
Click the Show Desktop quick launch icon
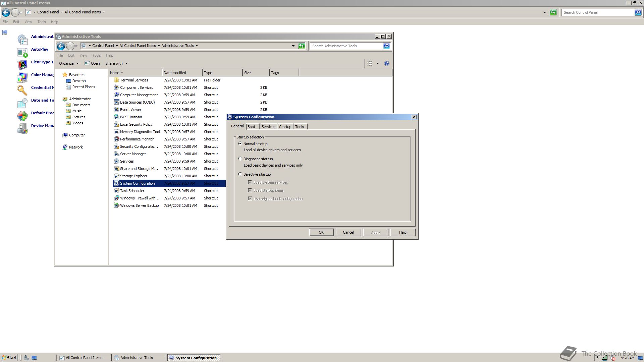(x=34, y=358)
